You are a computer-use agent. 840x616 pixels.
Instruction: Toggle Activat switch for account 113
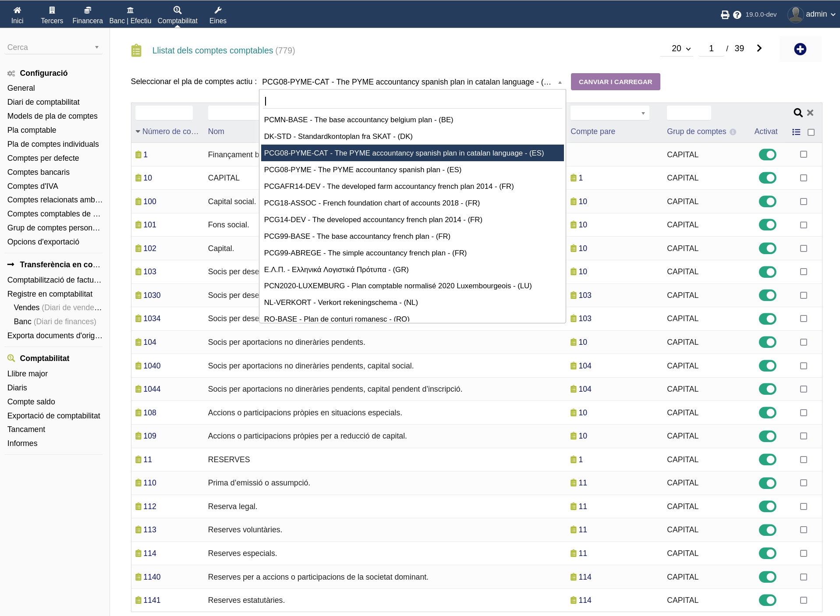768,530
